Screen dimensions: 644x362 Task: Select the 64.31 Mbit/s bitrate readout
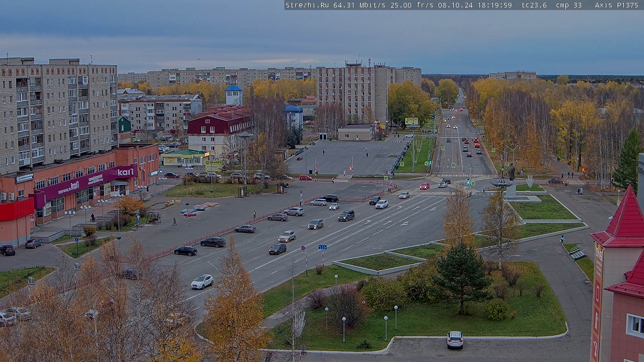[359, 5]
